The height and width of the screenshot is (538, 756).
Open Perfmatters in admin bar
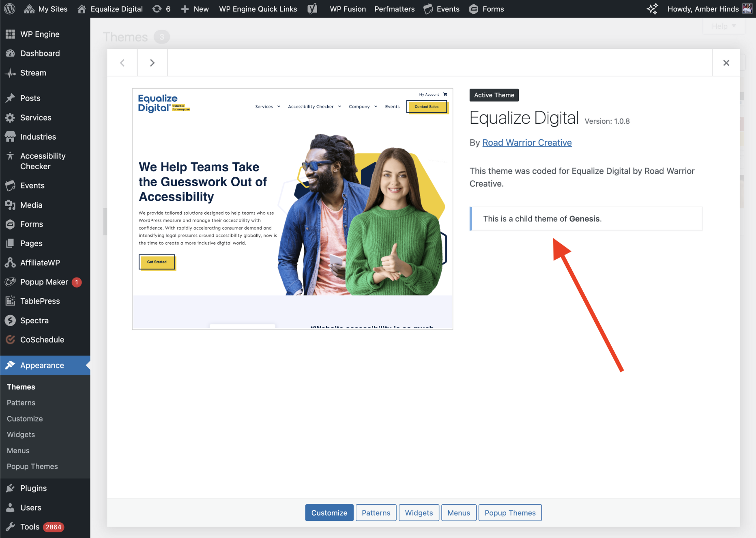click(x=394, y=9)
